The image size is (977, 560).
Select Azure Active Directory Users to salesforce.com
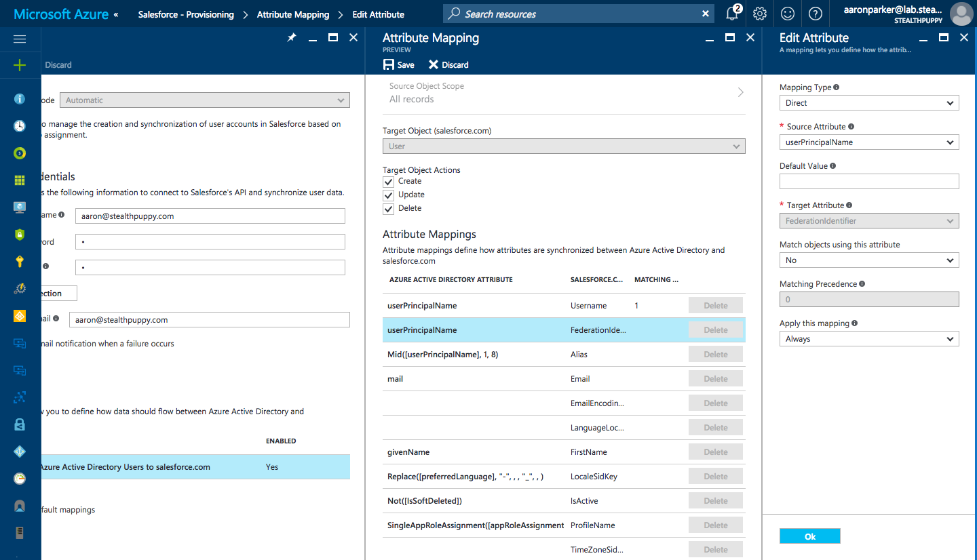(195, 467)
